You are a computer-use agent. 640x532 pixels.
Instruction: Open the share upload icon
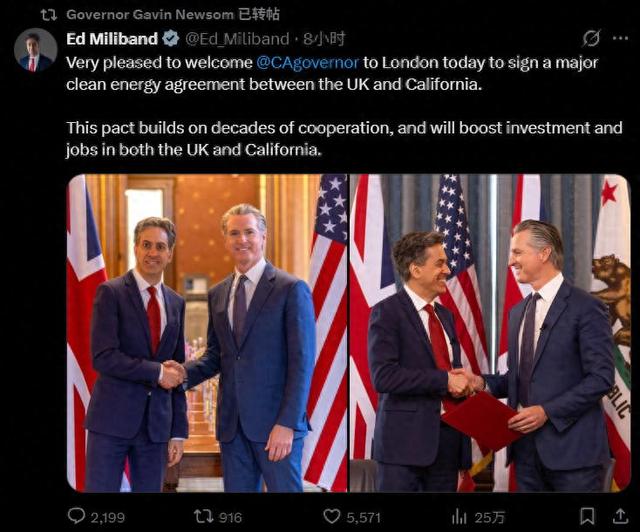tap(620, 516)
